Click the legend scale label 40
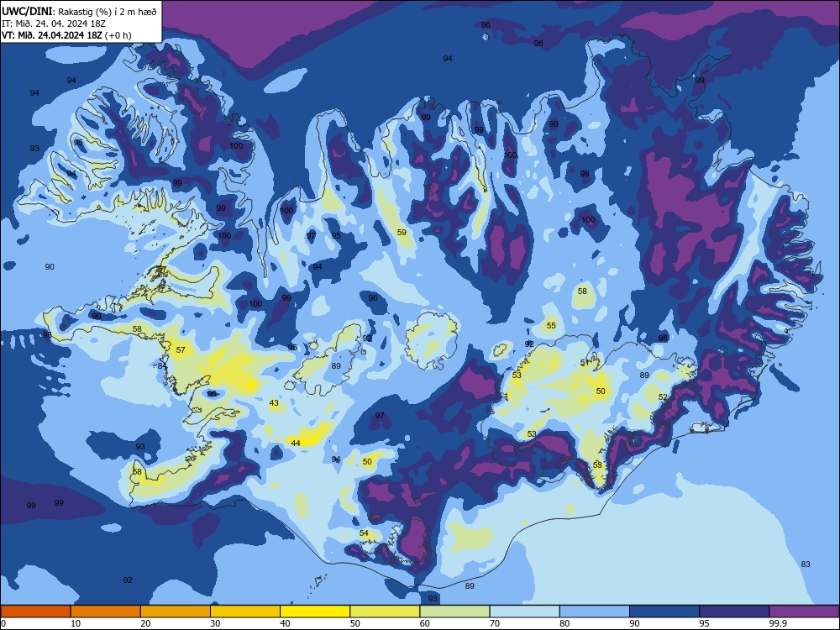Viewport: 840px width, 630px height. [285, 623]
